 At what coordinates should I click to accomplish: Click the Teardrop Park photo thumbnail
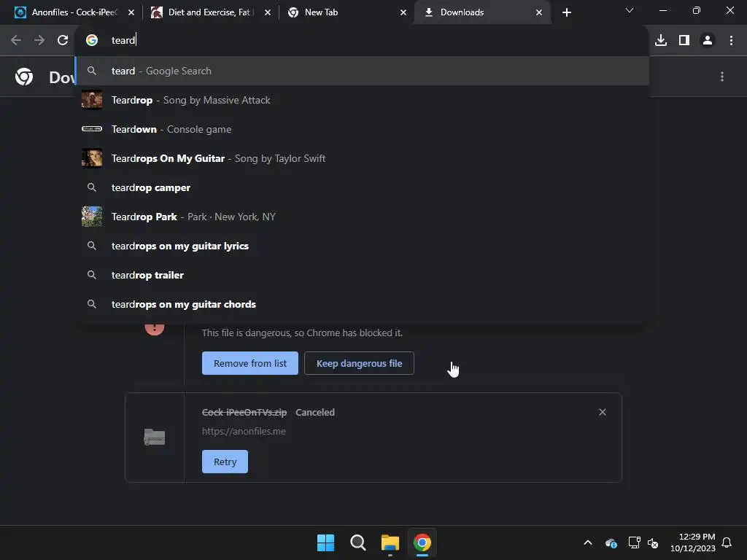pyautogui.click(x=91, y=217)
